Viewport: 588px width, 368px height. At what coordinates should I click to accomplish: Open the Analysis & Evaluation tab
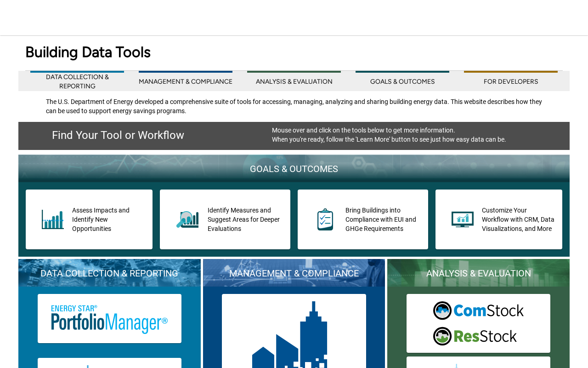tap(294, 81)
